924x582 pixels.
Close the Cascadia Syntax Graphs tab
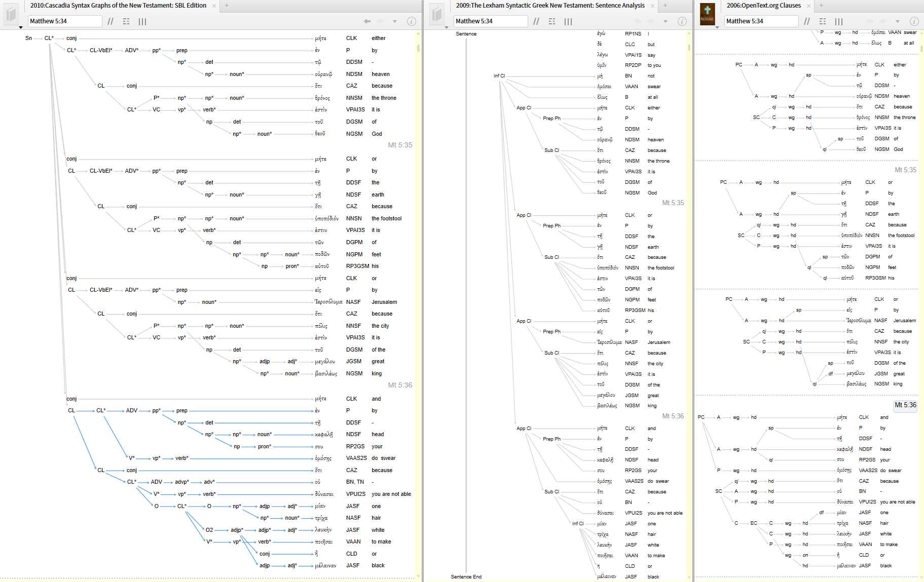click(214, 6)
